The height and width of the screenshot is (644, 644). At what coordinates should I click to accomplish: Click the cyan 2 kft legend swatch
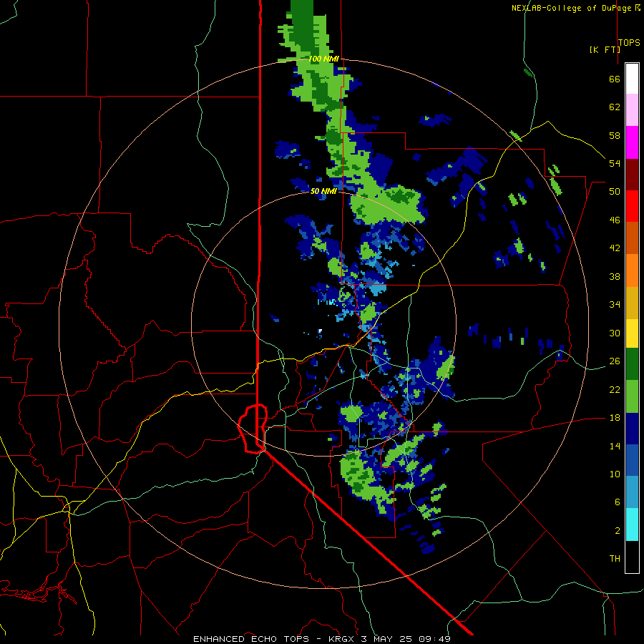click(632, 525)
